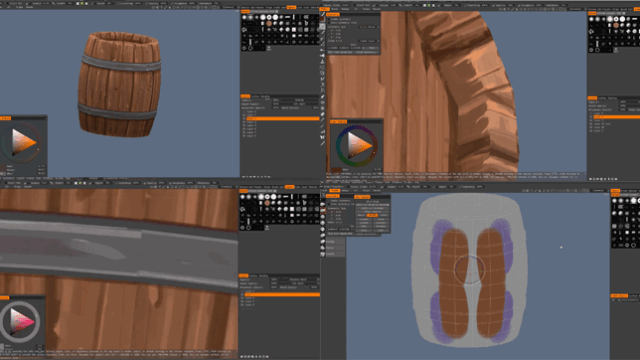Toggle X axis symmetry checkbox in wireframe view
Viewport: 640px width, 360px height.
tap(330, 212)
